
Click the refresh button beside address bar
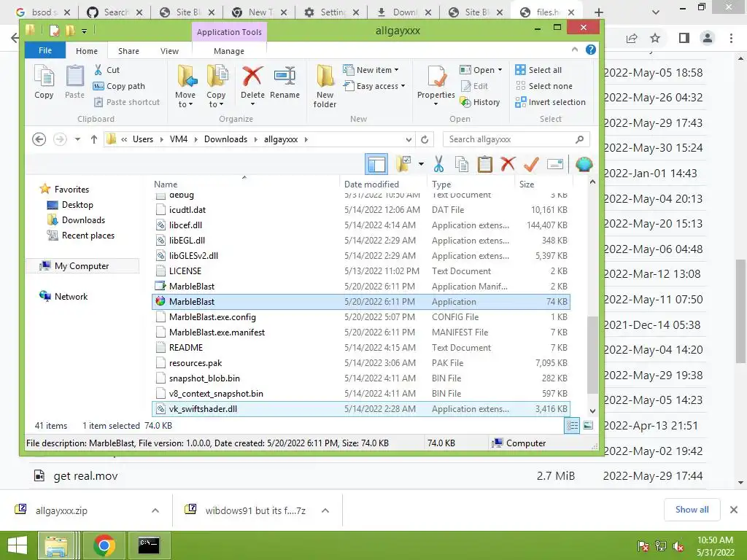(425, 139)
